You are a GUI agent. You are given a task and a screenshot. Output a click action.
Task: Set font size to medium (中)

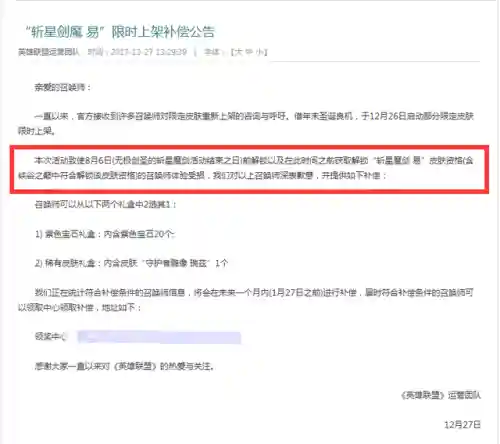[x=249, y=52]
